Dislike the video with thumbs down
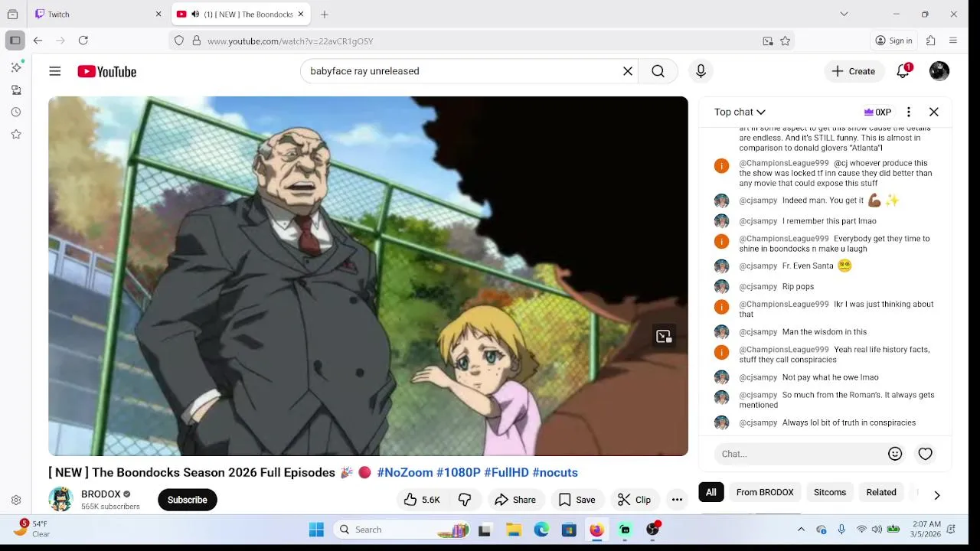The height and width of the screenshot is (551, 980). (x=465, y=500)
